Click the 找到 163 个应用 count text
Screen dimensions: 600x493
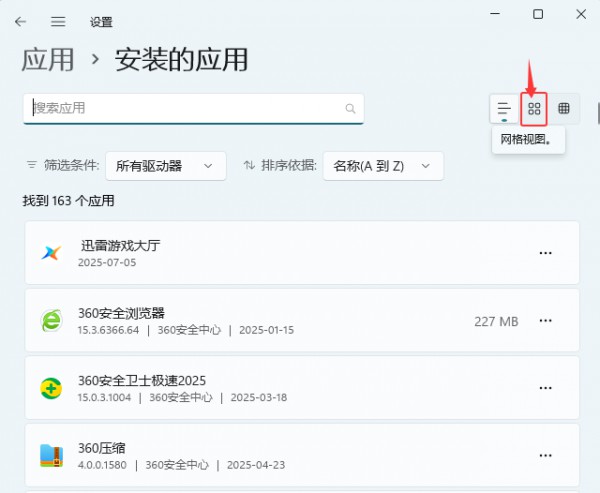68,201
